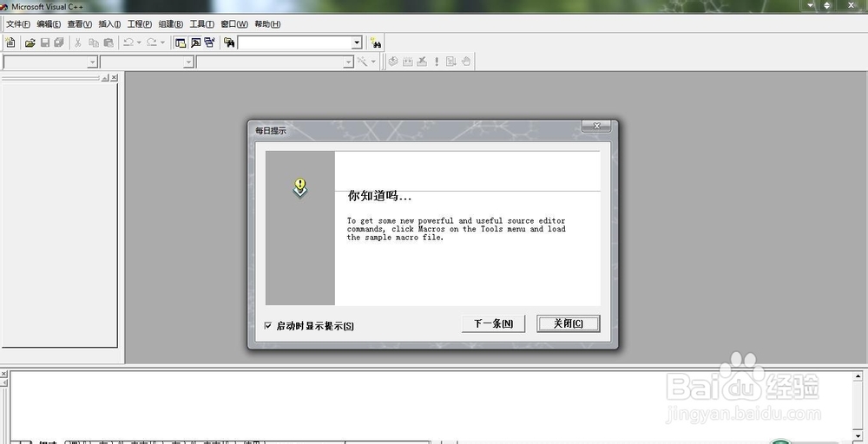Open the 窗口(W) menu
This screenshot has height=444, width=868.
pos(234,23)
